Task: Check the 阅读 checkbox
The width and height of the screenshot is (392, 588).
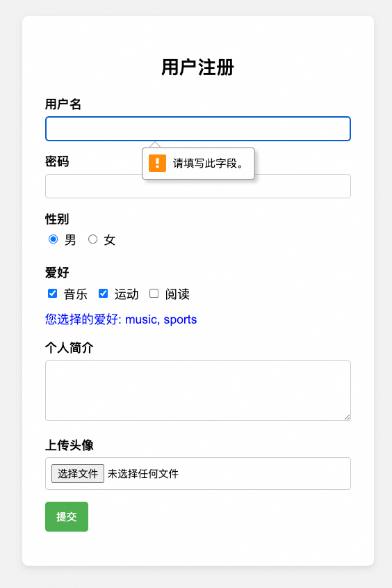Action: [154, 293]
